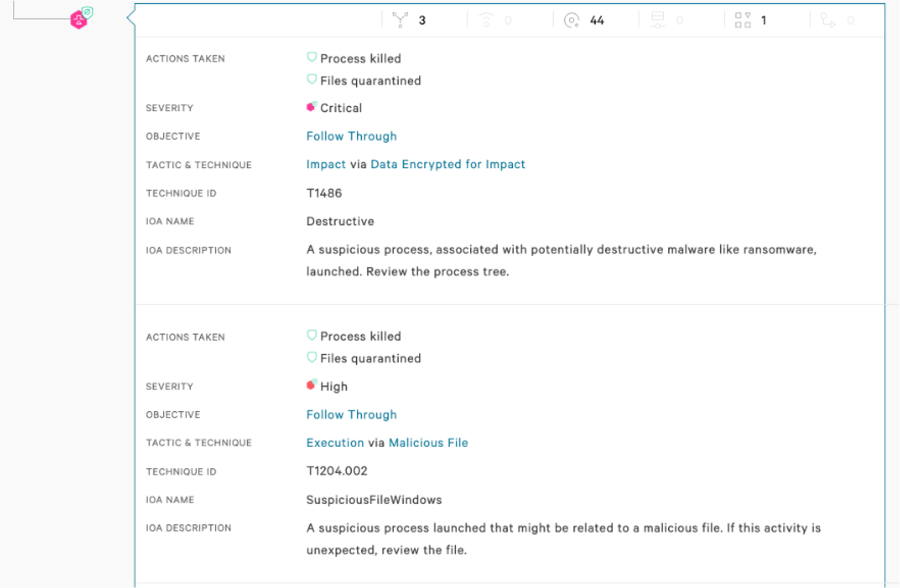The image size is (900, 588).
Task: Click the process tree branch icon showing 3
Action: pos(400,20)
